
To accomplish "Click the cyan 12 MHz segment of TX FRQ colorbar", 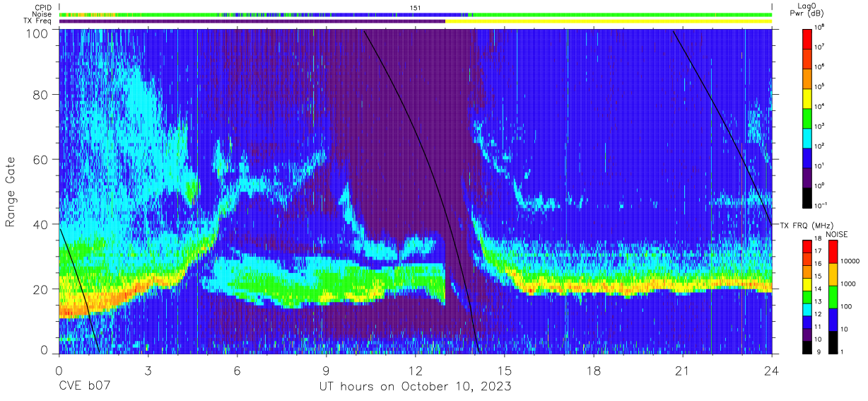I will pyautogui.click(x=807, y=310).
